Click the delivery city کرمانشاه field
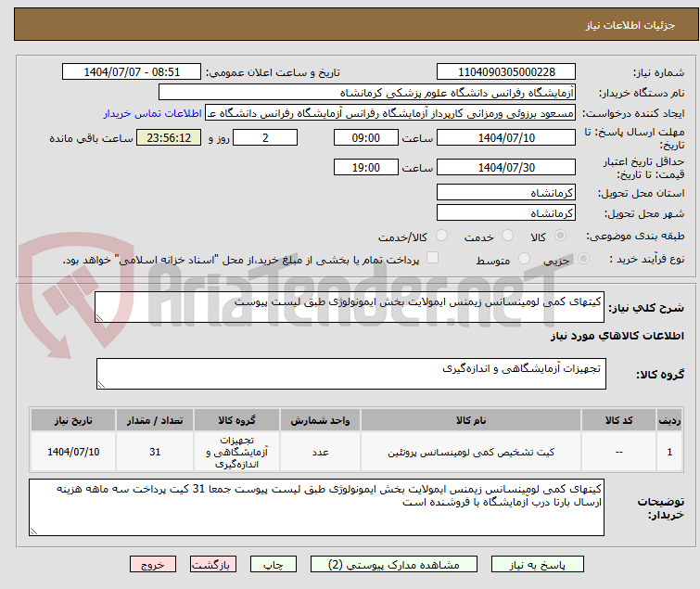The height and width of the screenshot is (589, 700). [x=506, y=212]
